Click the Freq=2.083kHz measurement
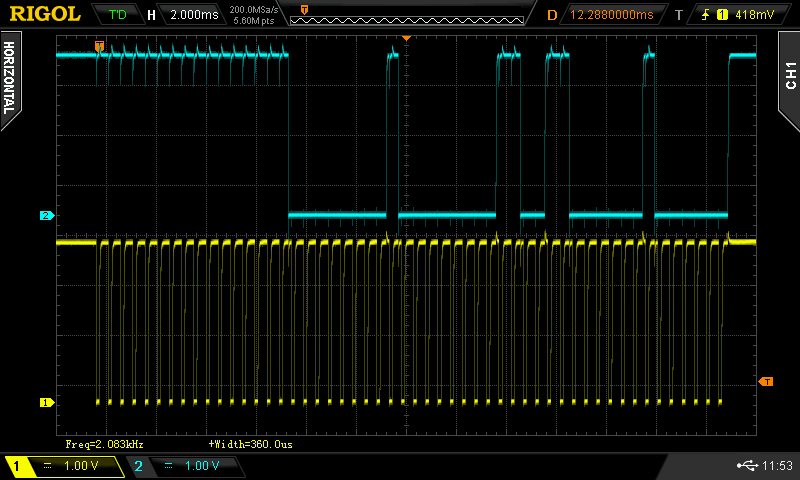Image resolution: width=800 pixels, height=480 pixels. click(105, 444)
